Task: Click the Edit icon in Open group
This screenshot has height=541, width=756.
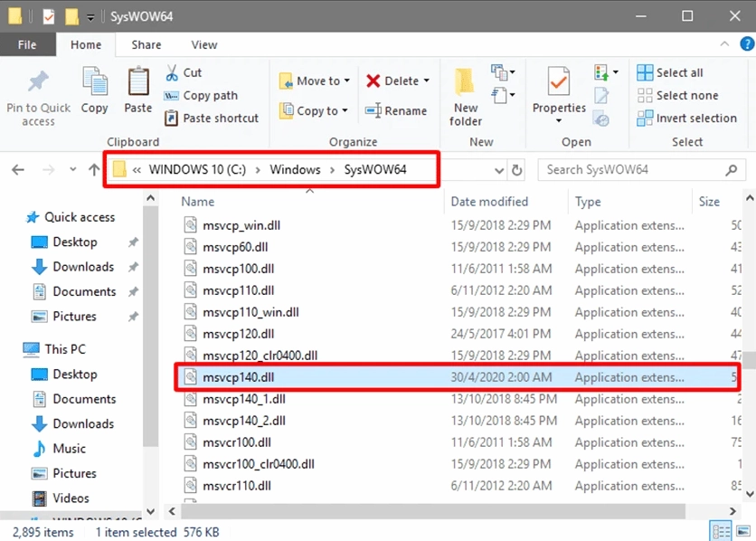Action: [601, 96]
